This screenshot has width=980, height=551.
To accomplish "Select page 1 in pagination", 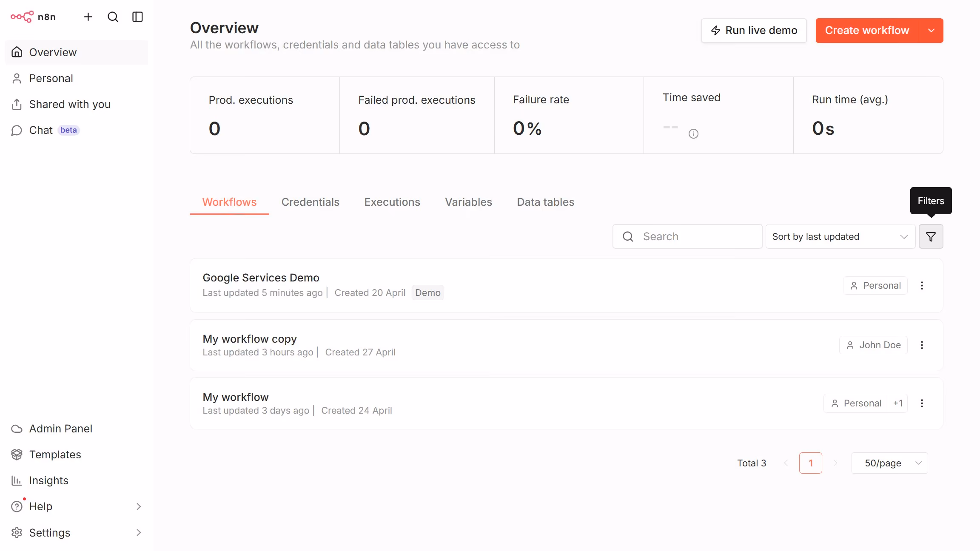I will pos(811,463).
